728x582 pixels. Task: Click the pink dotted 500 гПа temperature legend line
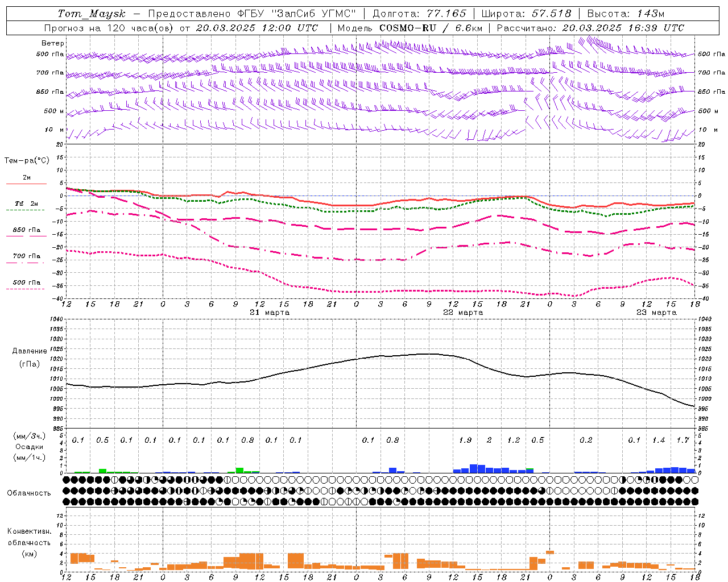(x=25, y=289)
